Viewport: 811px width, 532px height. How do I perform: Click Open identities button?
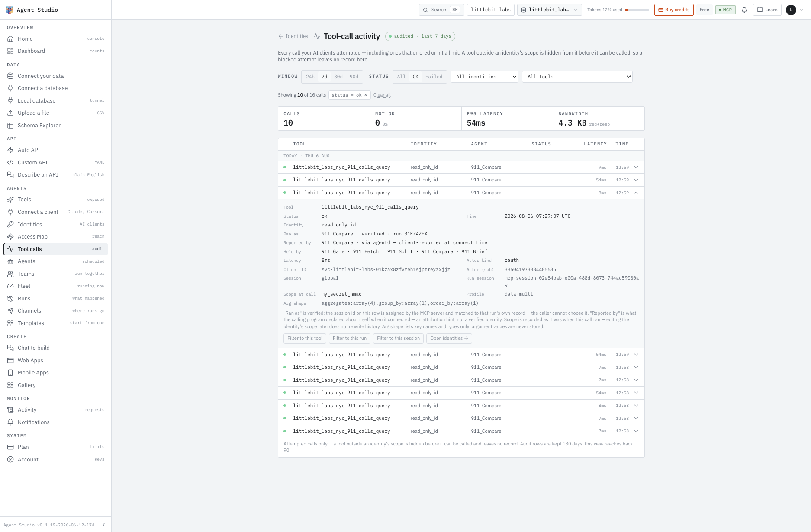click(449, 339)
